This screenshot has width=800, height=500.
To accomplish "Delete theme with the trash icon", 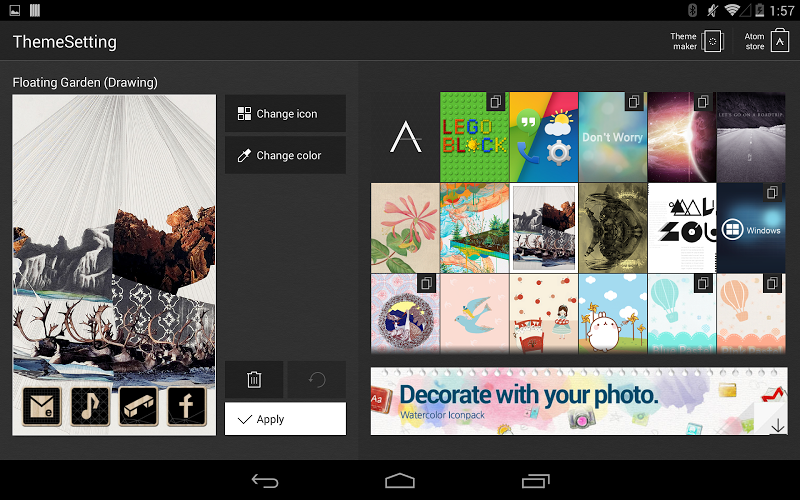I will coord(254,380).
